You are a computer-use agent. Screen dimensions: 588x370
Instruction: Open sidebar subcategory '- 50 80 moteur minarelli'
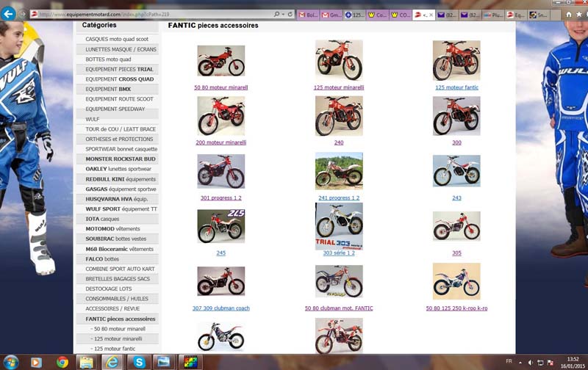117,329
